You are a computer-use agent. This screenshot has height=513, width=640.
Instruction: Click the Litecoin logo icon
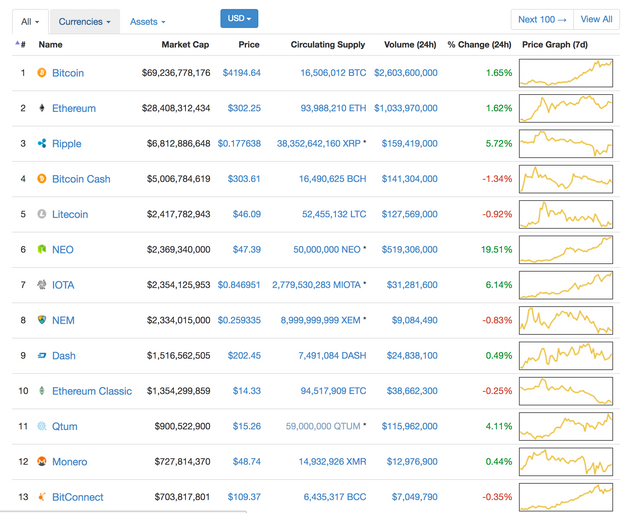[x=42, y=214]
